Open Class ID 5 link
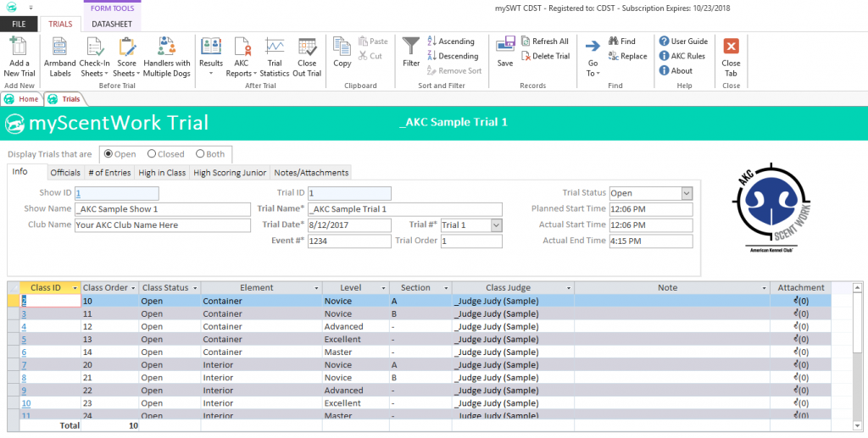Viewport: 868px width, 438px height. (24, 340)
